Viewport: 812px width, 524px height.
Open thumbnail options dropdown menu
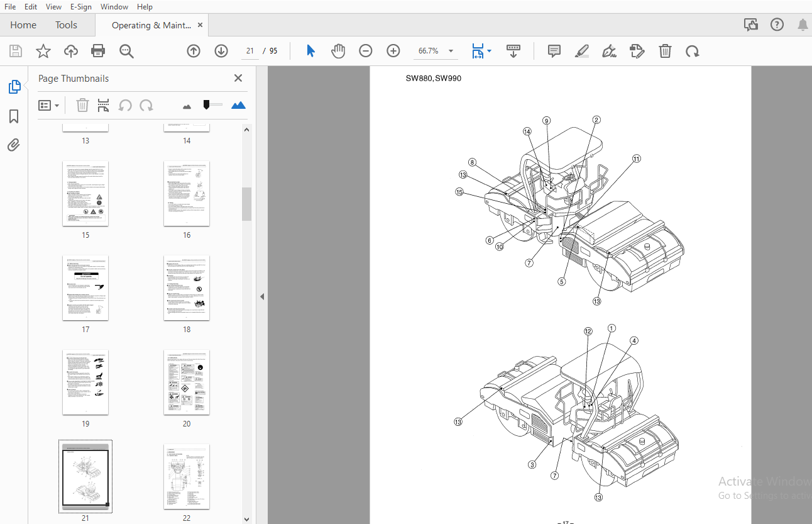[49, 105]
